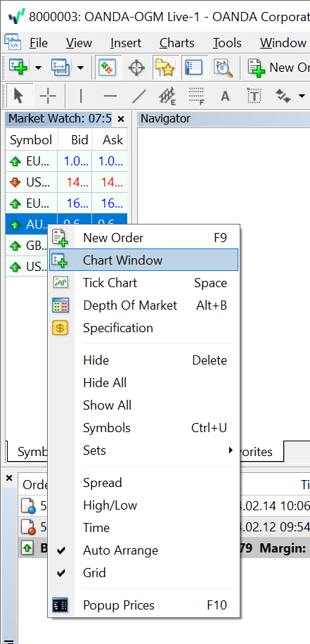Click the Ask column header
This screenshot has width=310, height=644.
coord(110,140)
